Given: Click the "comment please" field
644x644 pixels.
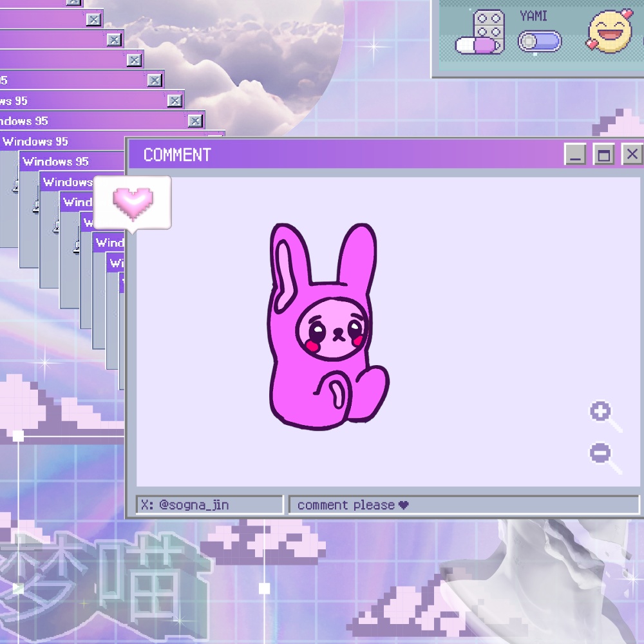Looking at the screenshot, I should [x=464, y=505].
